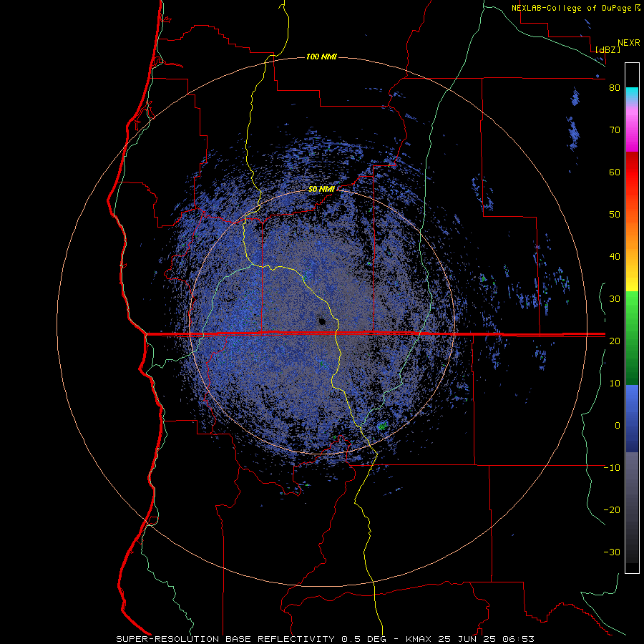Click the 10 value on the dBZ scale
The image size is (644, 644).
point(615,384)
